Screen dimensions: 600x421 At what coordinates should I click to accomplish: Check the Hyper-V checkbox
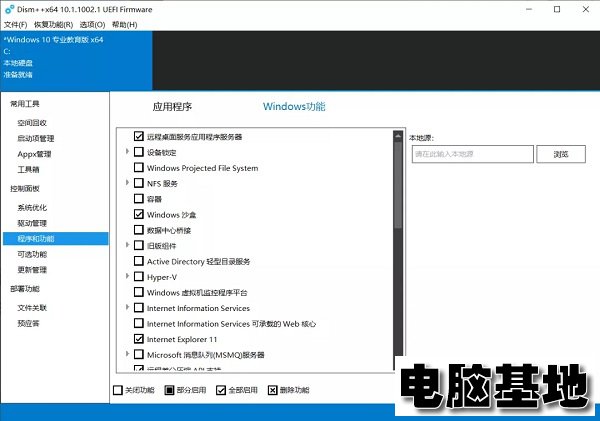(x=139, y=276)
